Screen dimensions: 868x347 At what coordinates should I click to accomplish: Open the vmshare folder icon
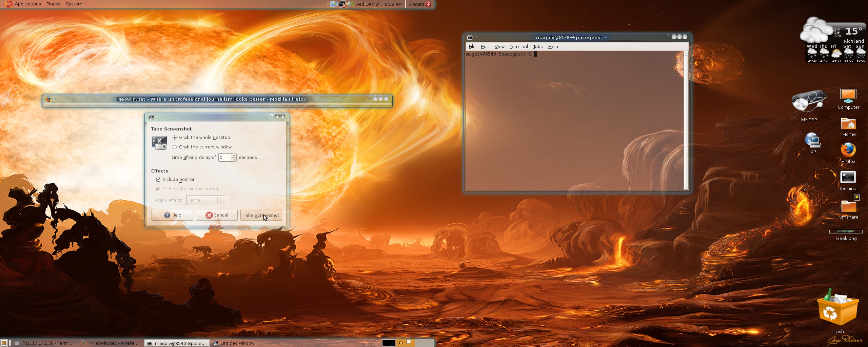(848, 205)
